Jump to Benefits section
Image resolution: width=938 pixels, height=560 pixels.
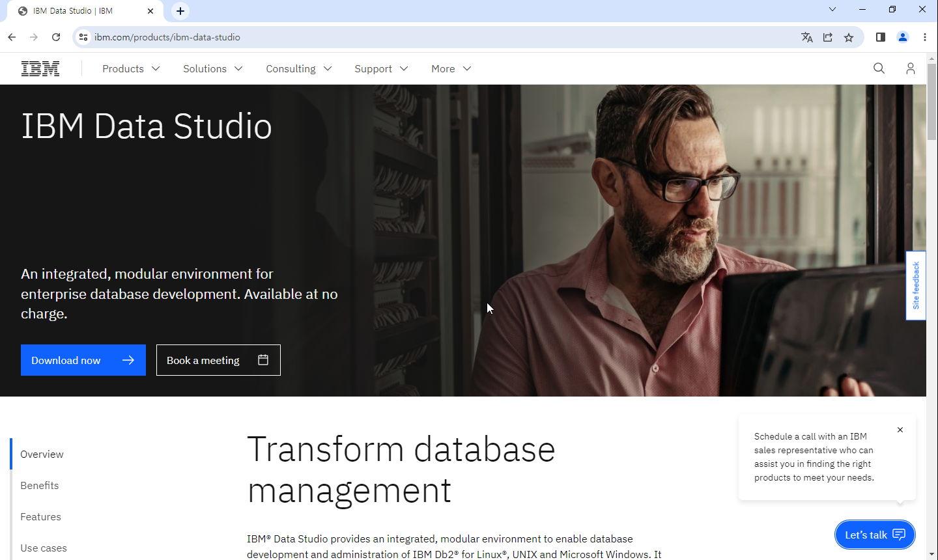[40, 485]
